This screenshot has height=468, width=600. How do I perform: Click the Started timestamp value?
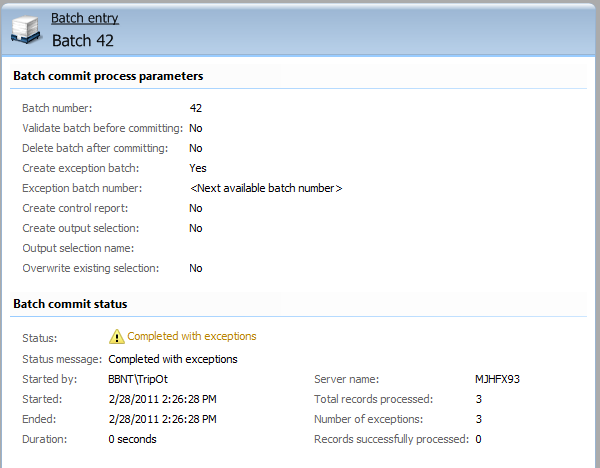163,399
